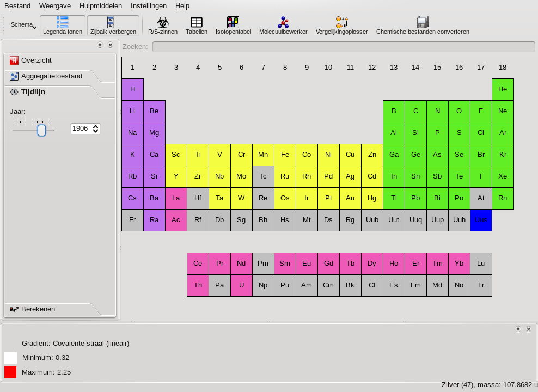Viewport: 538px width, 392px height.
Task: Close the sidebar panel
Action: coord(110,45)
